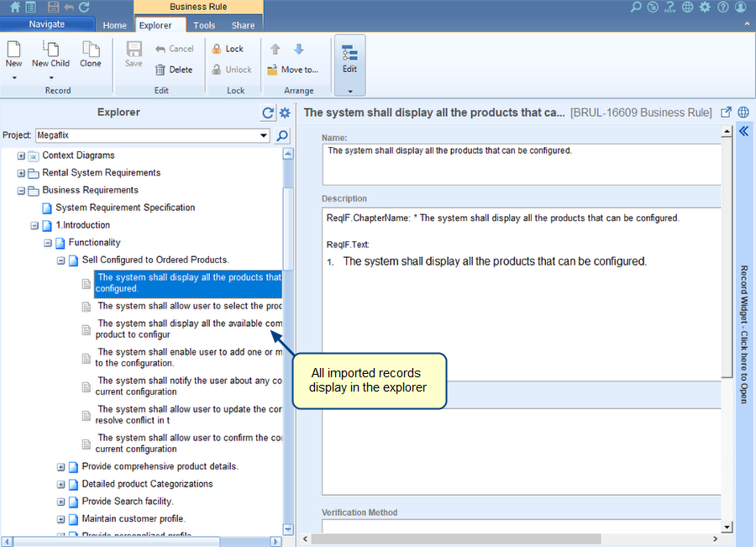
Task: Select the Explorer tab
Action: tap(155, 25)
